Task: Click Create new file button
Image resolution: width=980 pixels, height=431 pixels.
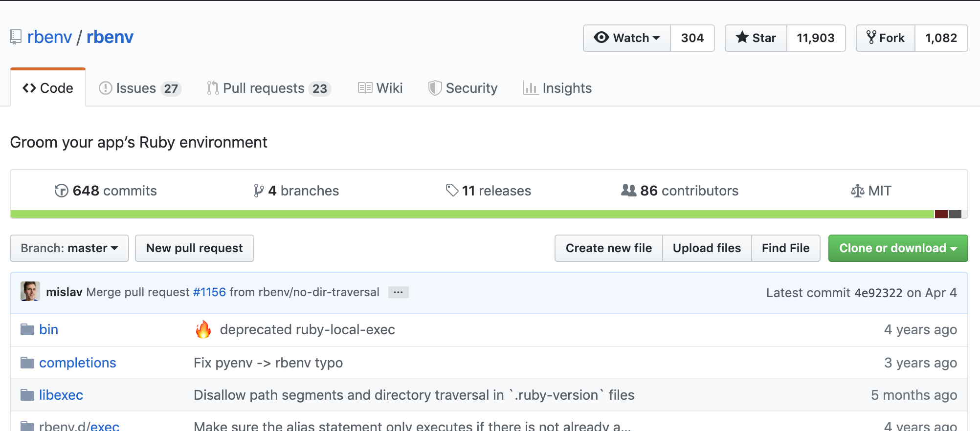Action: click(x=609, y=248)
